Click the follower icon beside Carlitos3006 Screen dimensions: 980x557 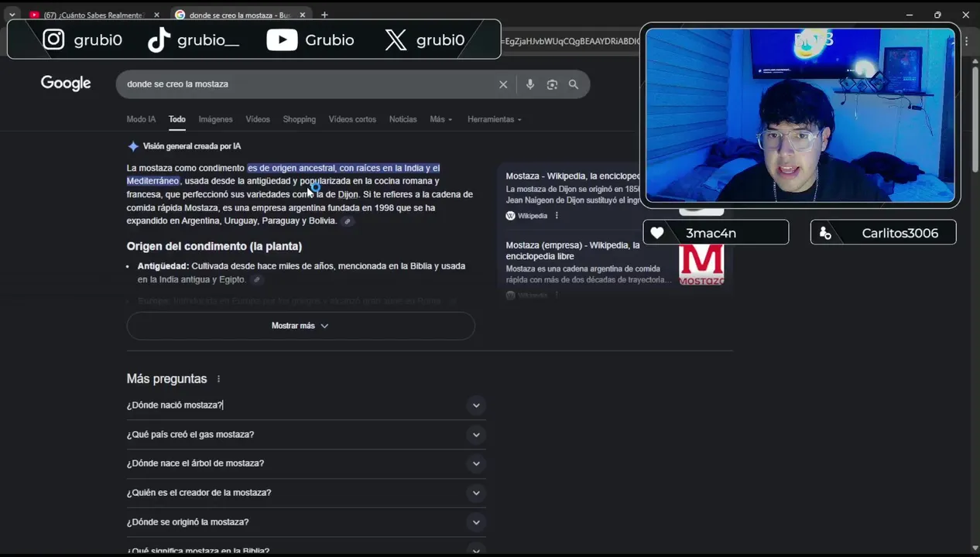(825, 233)
